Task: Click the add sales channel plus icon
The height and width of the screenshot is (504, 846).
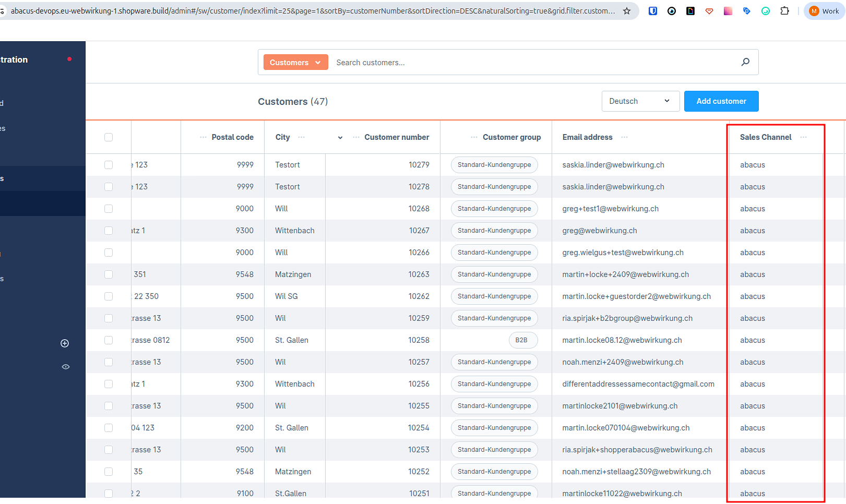Action: (65, 343)
